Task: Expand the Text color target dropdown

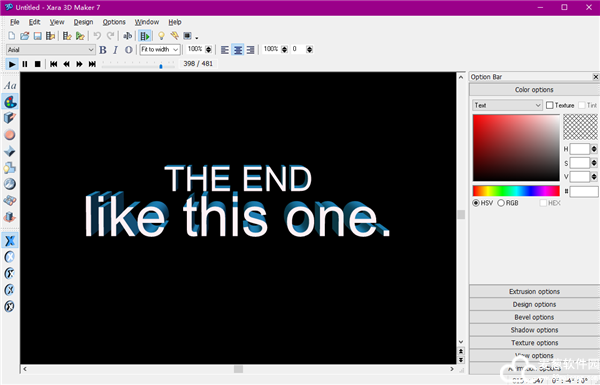Action: (507, 105)
